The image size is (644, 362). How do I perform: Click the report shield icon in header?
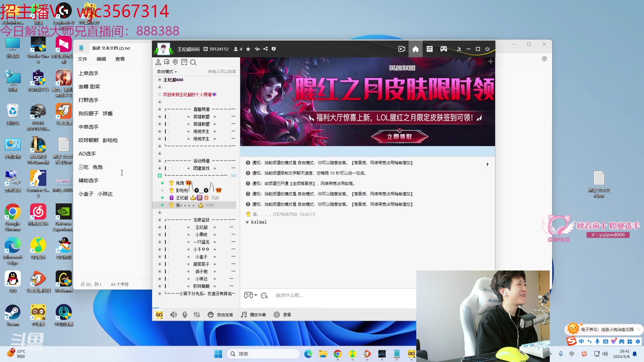tap(274, 49)
